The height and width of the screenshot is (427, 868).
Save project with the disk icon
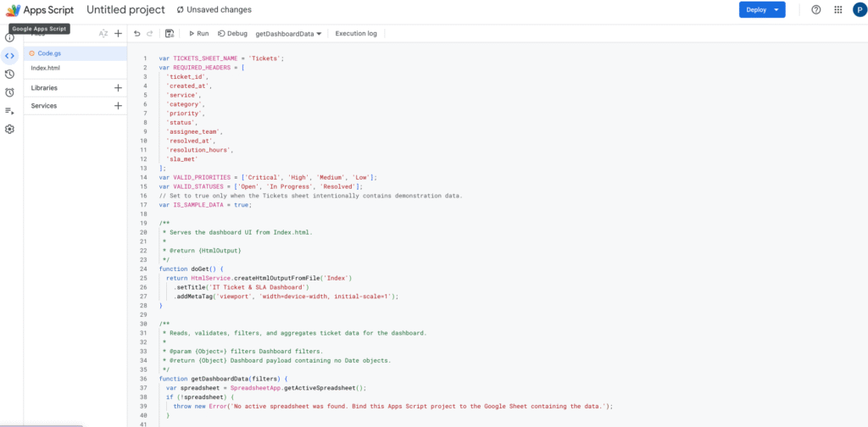(x=170, y=34)
